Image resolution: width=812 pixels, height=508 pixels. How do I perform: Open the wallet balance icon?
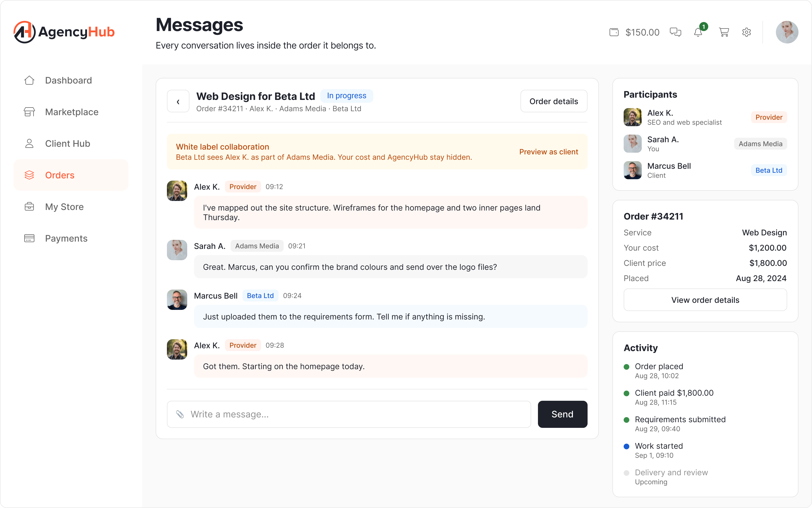pyautogui.click(x=614, y=32)
